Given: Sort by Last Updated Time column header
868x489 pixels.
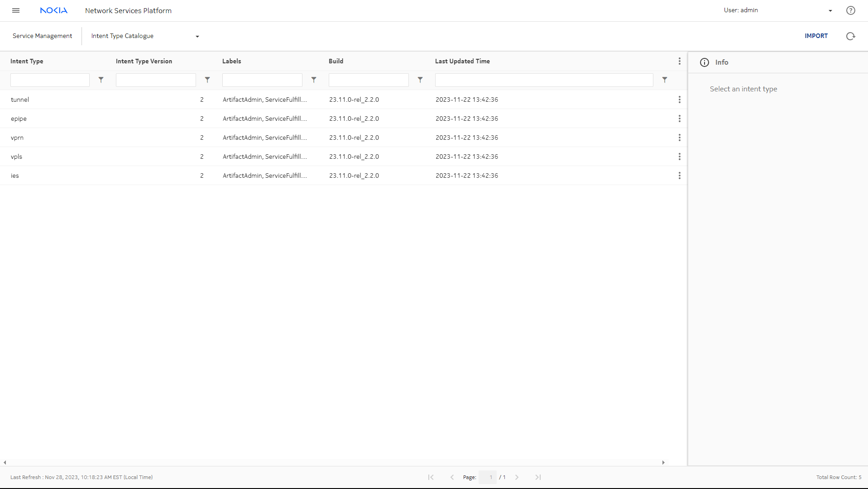Looking at the screenshot, I should click(x=462, y=62).
